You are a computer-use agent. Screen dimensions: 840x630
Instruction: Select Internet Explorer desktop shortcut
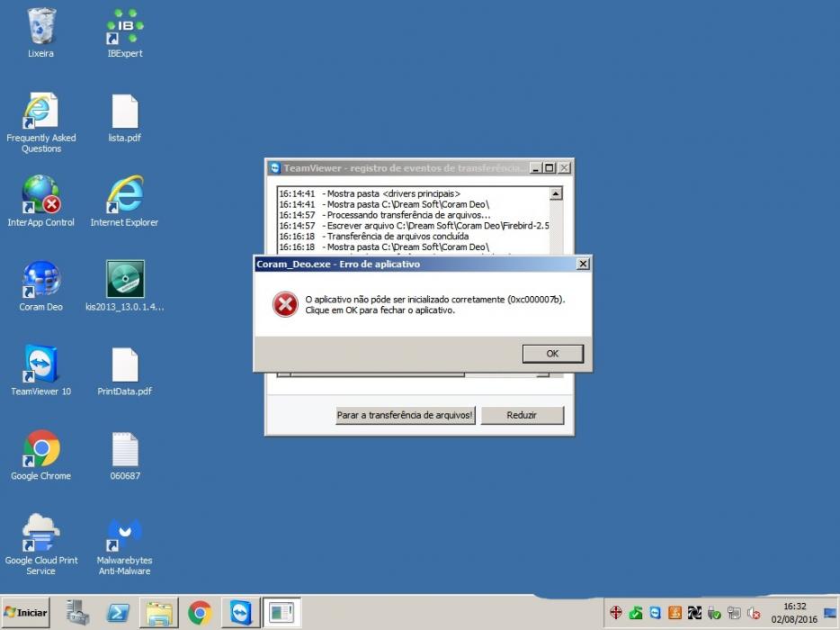[125, 201]
